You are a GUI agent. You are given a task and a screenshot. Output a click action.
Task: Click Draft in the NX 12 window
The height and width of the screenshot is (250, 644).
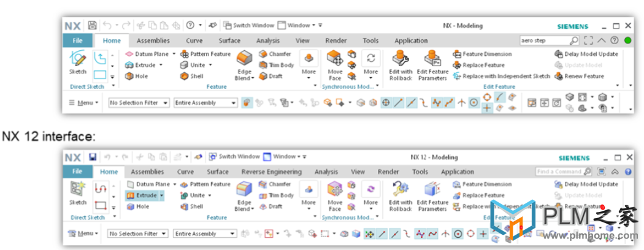point(270,206)
